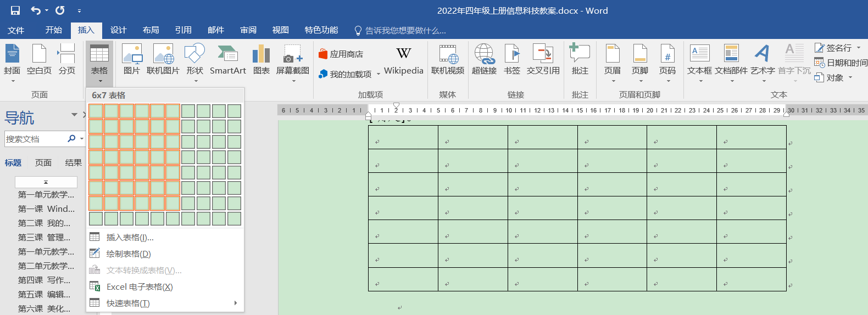
Task: Open the Special Features (特色功能) tab
Action: click(x=321, y=30)
